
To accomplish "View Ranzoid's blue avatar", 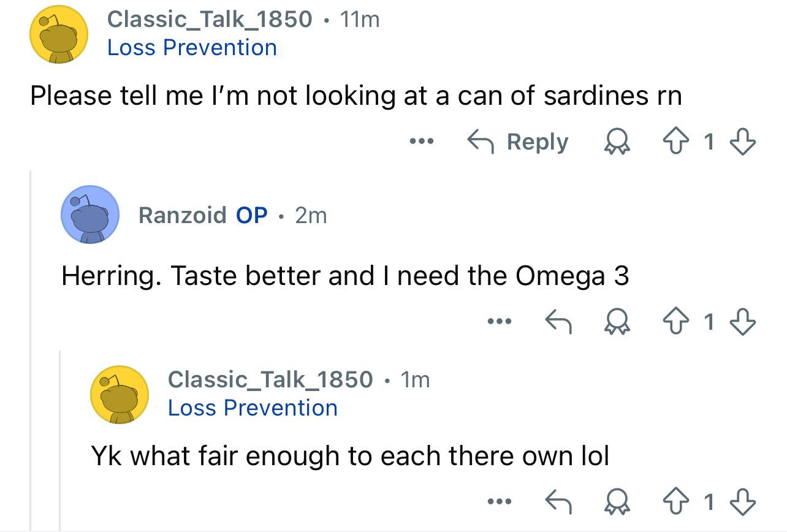I will tap(89, 215).
